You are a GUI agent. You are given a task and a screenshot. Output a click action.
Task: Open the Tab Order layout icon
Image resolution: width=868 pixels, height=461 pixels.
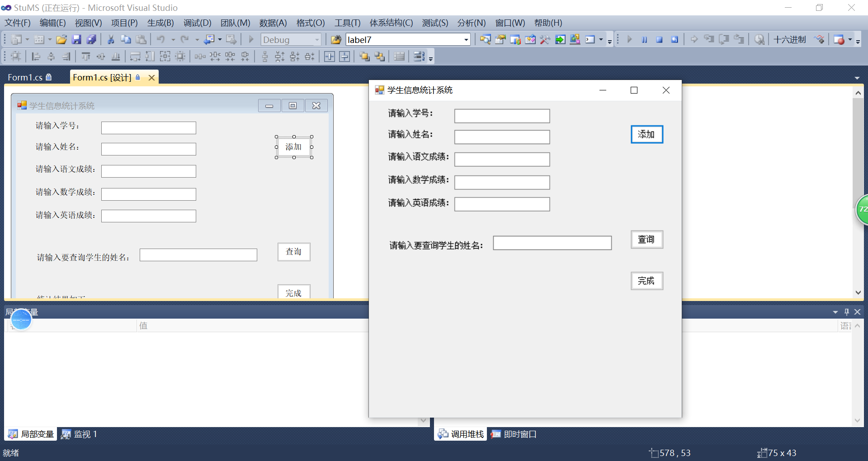[419, 56]
